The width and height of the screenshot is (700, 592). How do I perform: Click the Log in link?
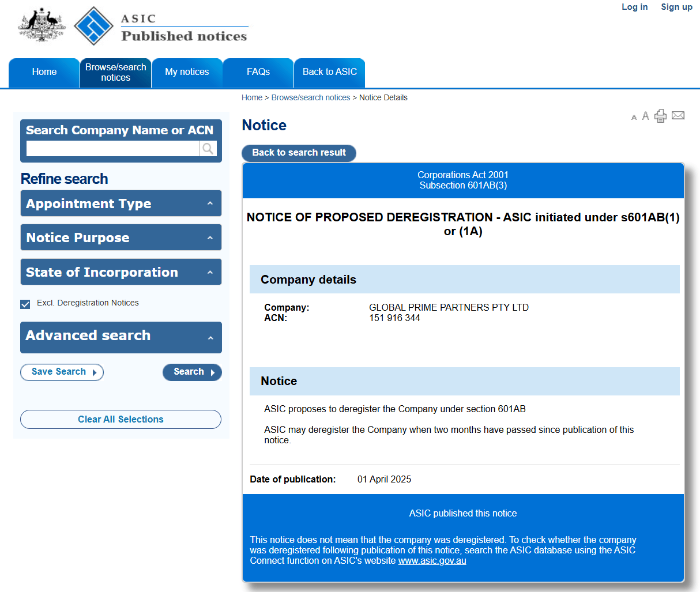[634, 7]
